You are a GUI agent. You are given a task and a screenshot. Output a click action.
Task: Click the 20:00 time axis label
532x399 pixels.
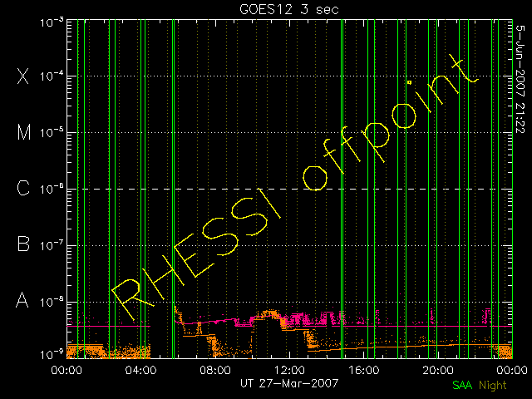pyautogui.click(x=438, y=370)
